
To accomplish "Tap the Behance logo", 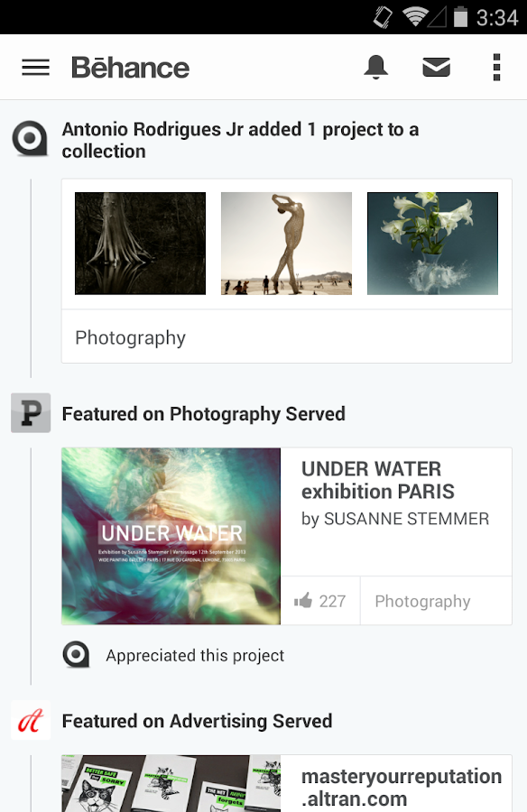I will [x=130, y=66].
